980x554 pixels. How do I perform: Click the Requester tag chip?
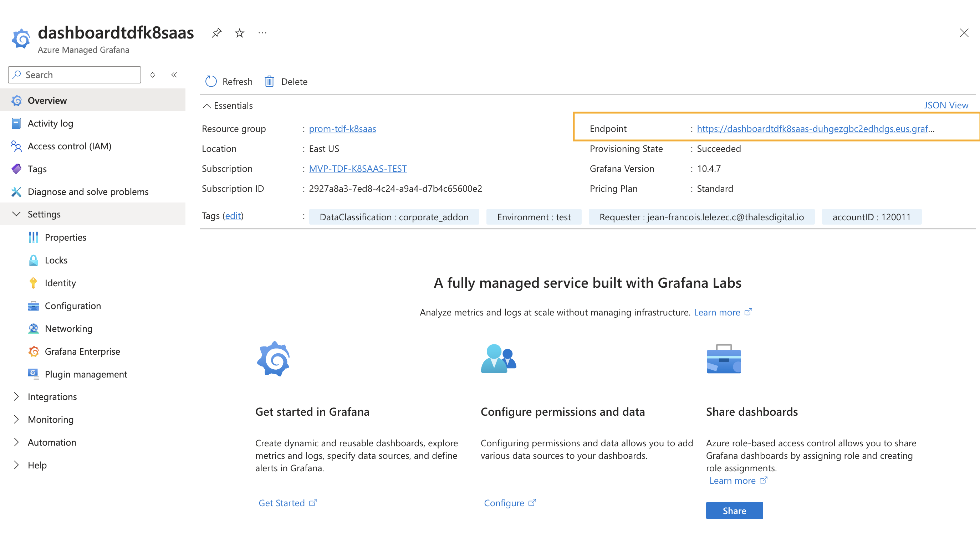point(702,217)
